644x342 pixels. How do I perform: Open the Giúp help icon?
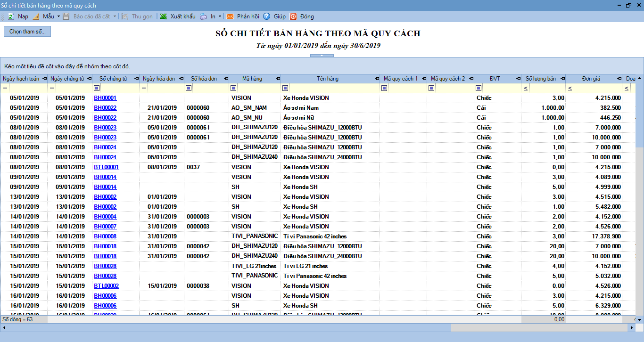[x=266, y=16]
